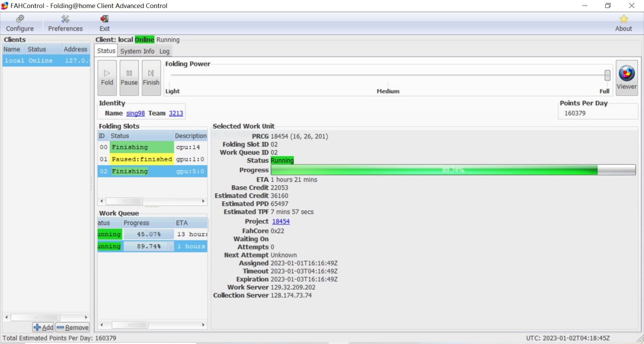This screenshot has height=344, width=644.
Task: Click the Points Per Day value 160379
Action: (575, 113)
